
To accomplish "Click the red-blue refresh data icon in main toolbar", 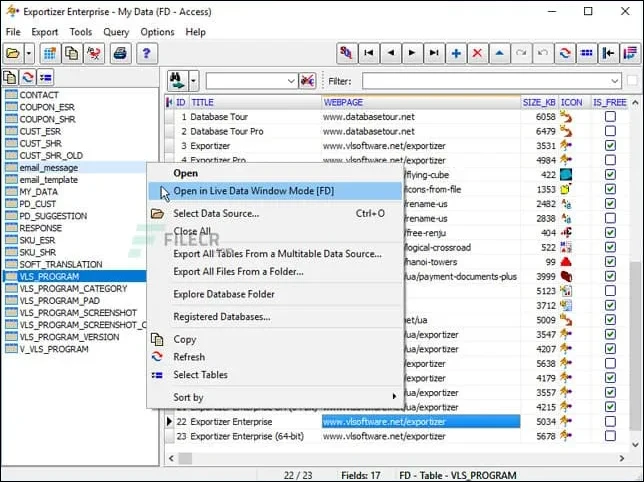I will coord(565,53).
